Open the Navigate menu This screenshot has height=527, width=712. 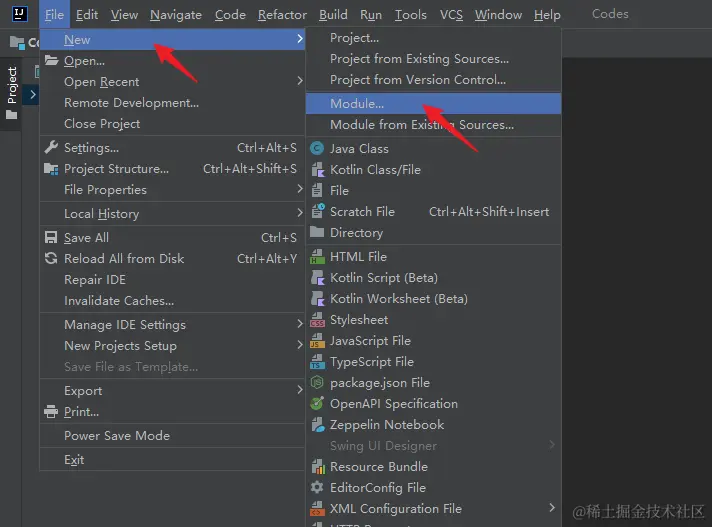pos(176,15)
